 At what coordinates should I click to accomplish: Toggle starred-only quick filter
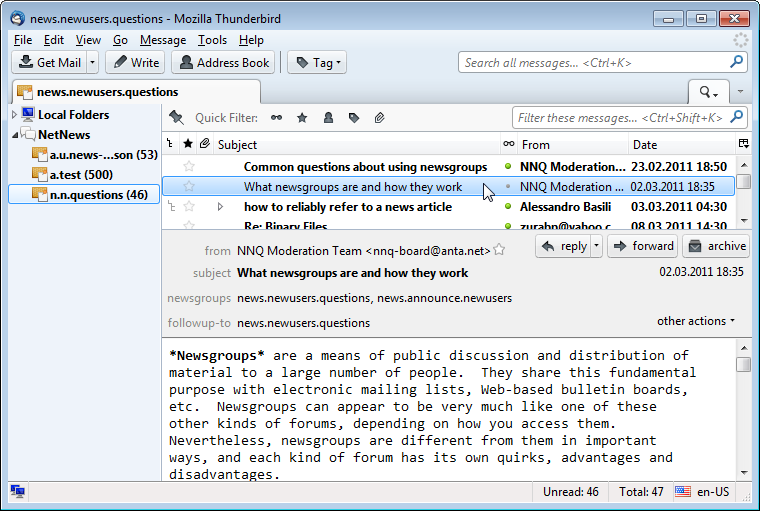302,118
